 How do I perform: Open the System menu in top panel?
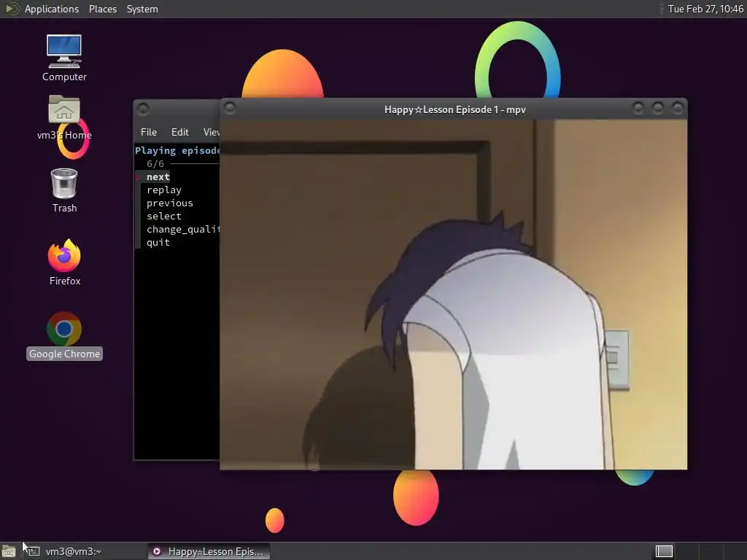[142, 9]
